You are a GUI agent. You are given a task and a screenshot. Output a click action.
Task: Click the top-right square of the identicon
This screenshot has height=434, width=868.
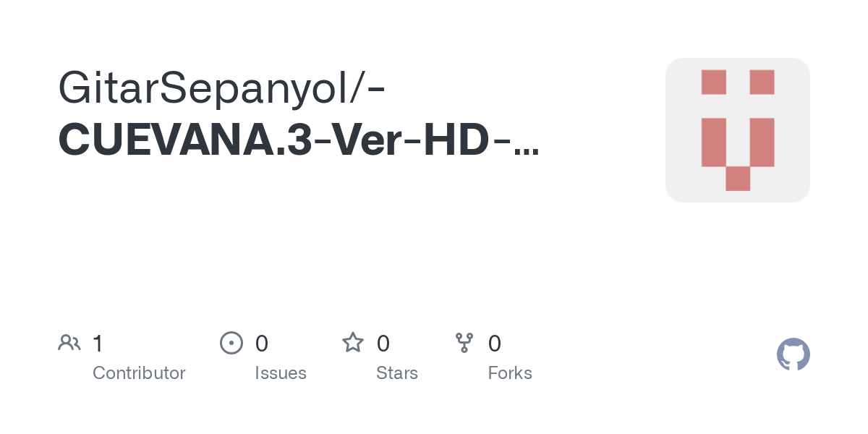click(x=762, y=82)
